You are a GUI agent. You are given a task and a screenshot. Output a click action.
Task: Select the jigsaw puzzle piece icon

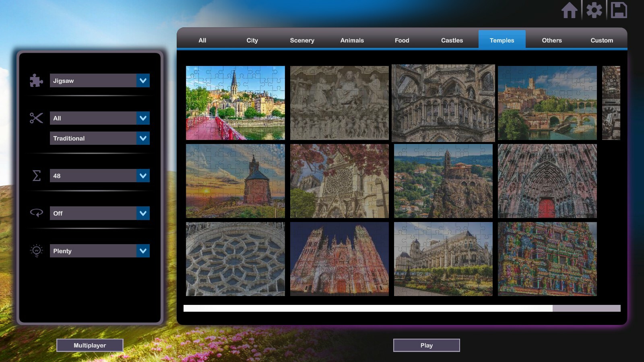tap(36, 80)
